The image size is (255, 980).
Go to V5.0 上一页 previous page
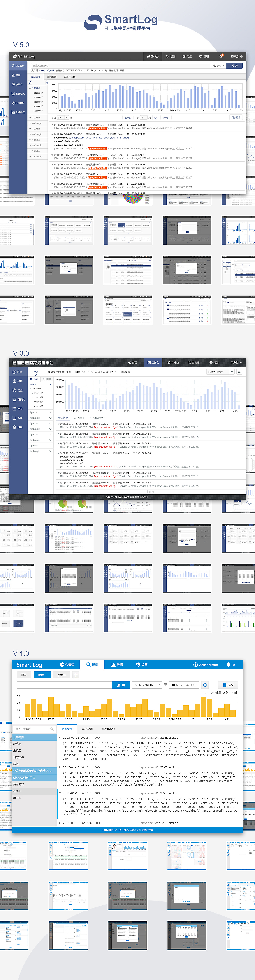click(128, 118)
